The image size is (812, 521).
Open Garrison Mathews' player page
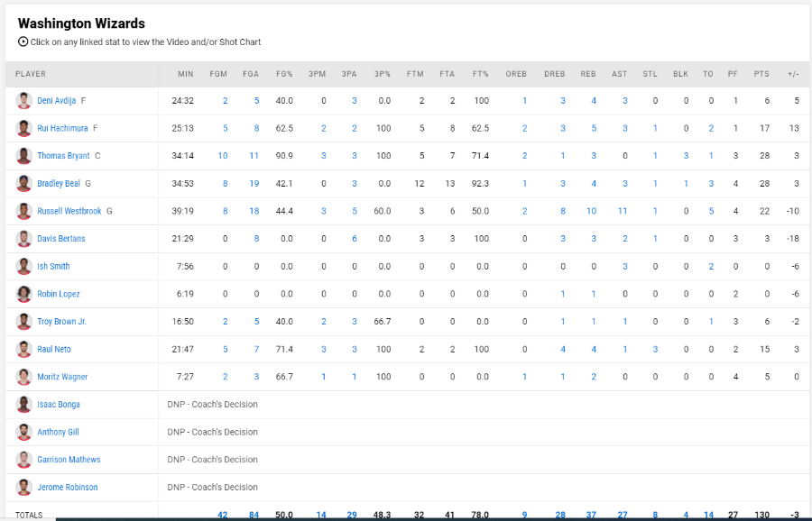click(x=69, y=460)
